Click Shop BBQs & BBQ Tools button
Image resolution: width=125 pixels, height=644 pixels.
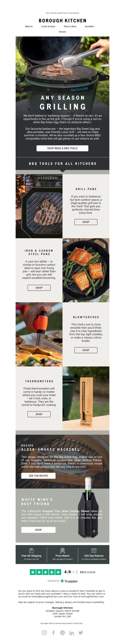(x=62, y=148)
